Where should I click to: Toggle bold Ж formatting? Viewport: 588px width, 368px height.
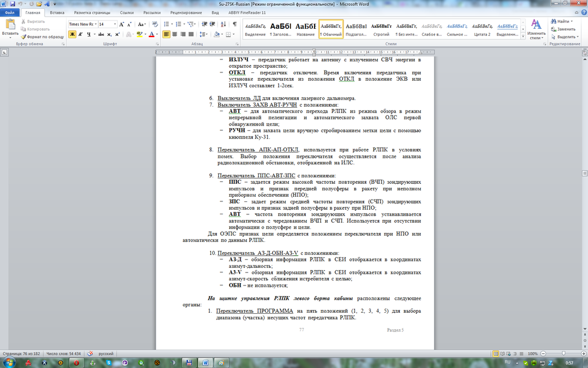pos(72,34)
